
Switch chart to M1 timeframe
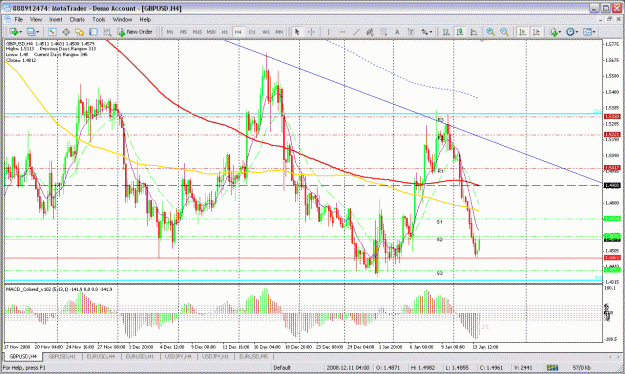point(170,32)
